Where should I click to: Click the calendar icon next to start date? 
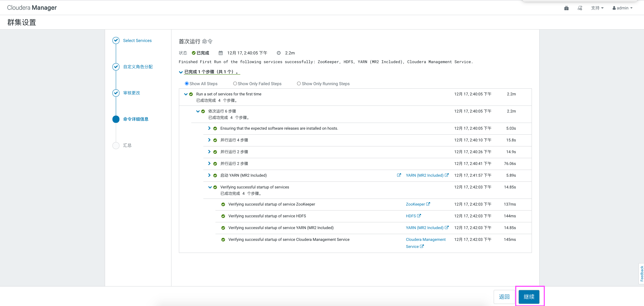click(x=220, y=53)
